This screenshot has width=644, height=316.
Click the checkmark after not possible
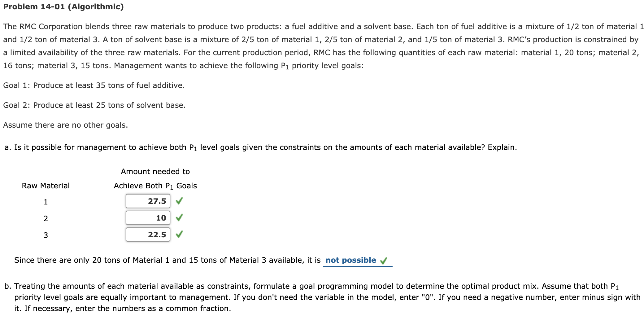click(x=384, y=260)
